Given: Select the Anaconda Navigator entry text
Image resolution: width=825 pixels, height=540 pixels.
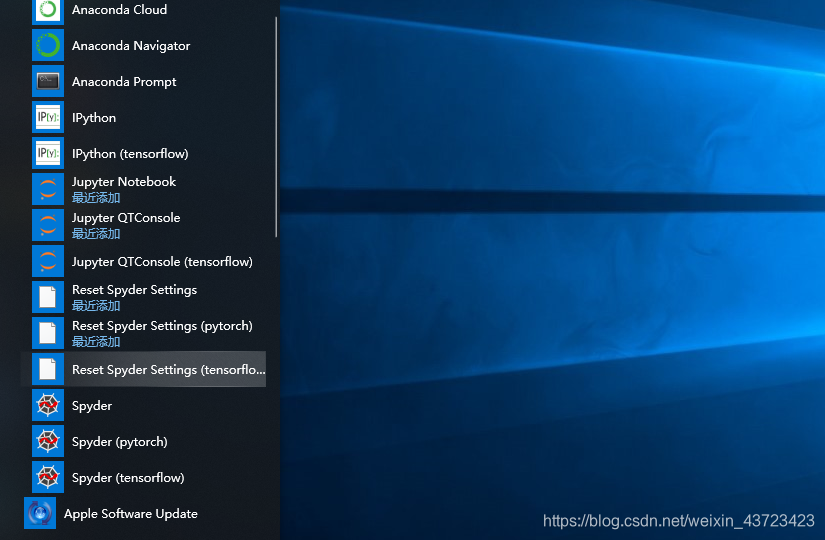Looking at the screenshot, I should 131,46.
